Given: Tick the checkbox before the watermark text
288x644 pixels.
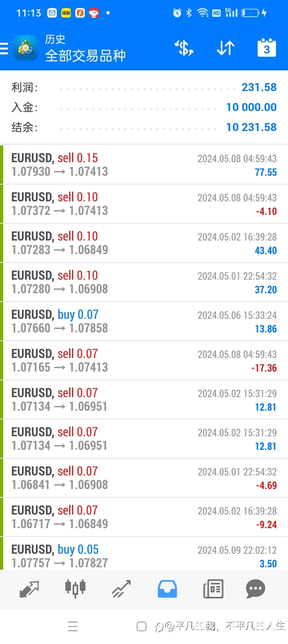Looking at the screenshot, I should 142,626.
